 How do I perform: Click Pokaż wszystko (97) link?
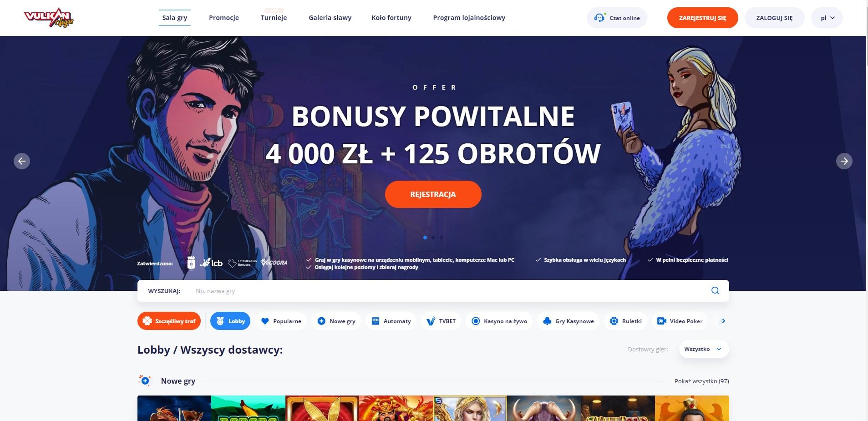(x=701, y=381)
